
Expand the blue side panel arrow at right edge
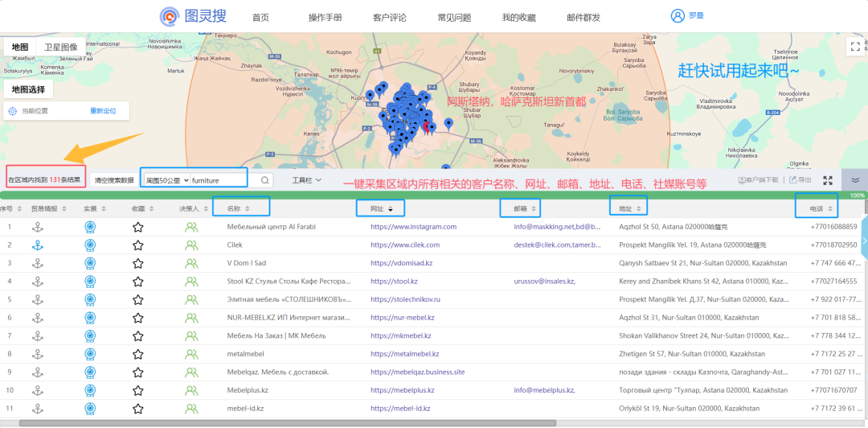click(864, 240)
